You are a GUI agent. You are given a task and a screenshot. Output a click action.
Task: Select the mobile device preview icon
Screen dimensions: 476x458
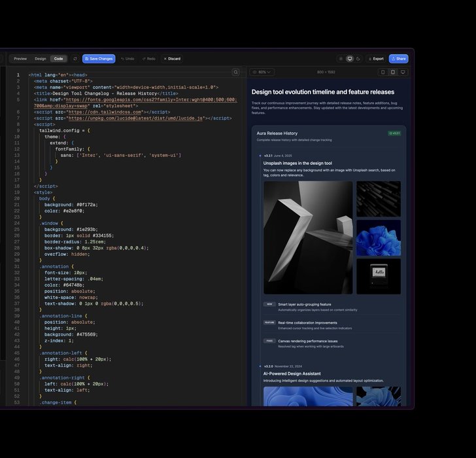382,72
